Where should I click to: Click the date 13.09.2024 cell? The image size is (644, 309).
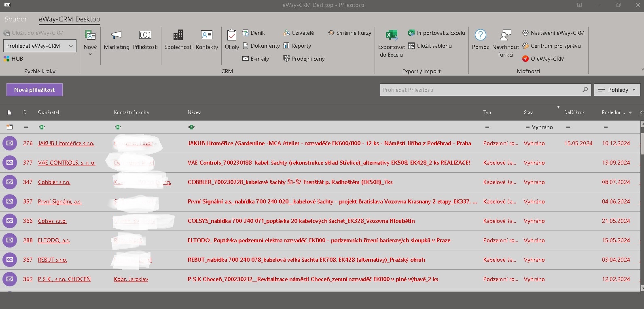coord(616,163)
